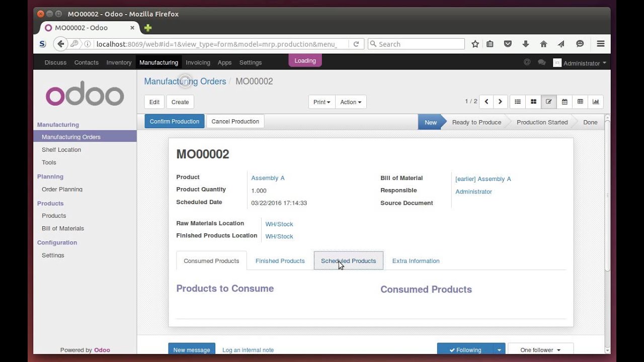
Task: Open the Assembly A product link
Action: click(x=268, y=178)
